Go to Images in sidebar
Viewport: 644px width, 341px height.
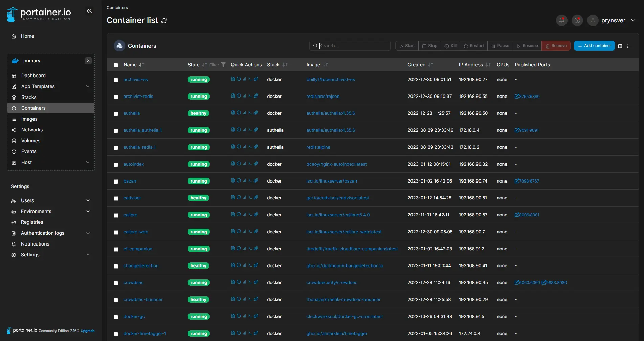coord(29,119)
